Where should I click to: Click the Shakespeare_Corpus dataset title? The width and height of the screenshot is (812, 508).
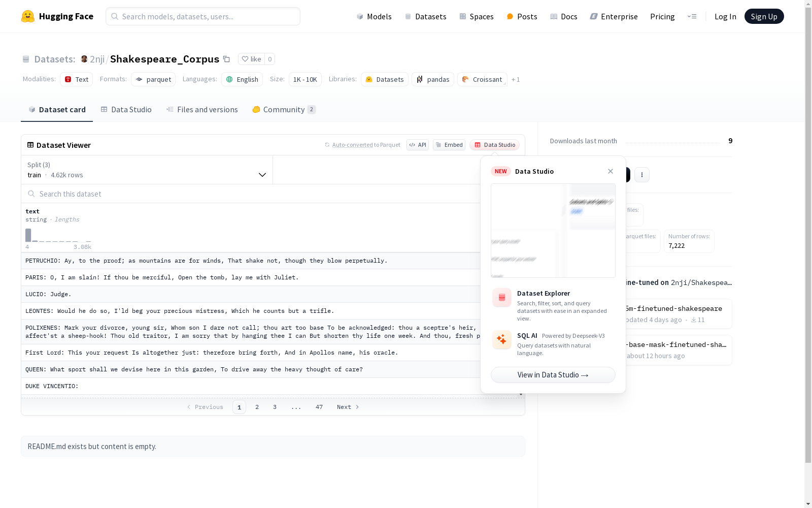point(165,59)
